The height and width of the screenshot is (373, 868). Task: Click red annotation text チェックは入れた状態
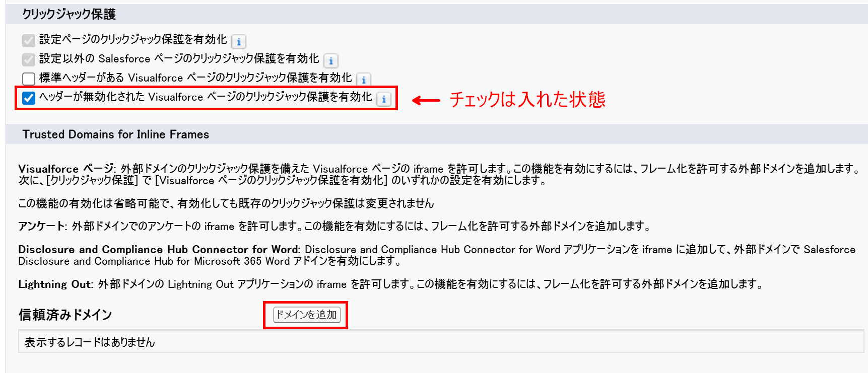click(527, 99)
